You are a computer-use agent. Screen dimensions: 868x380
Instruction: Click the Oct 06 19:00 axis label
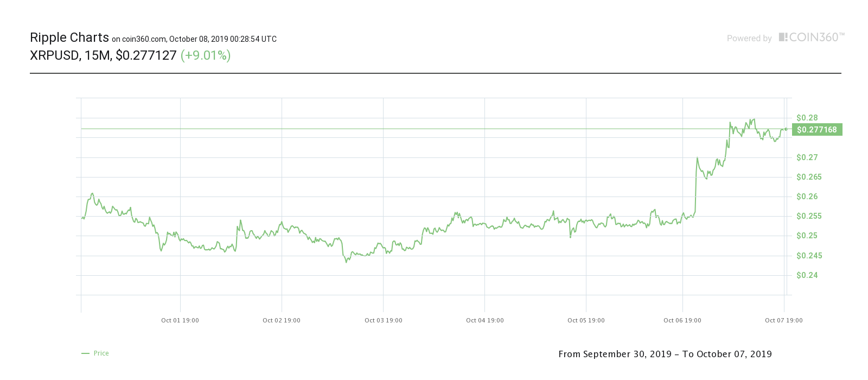(682, 320)
